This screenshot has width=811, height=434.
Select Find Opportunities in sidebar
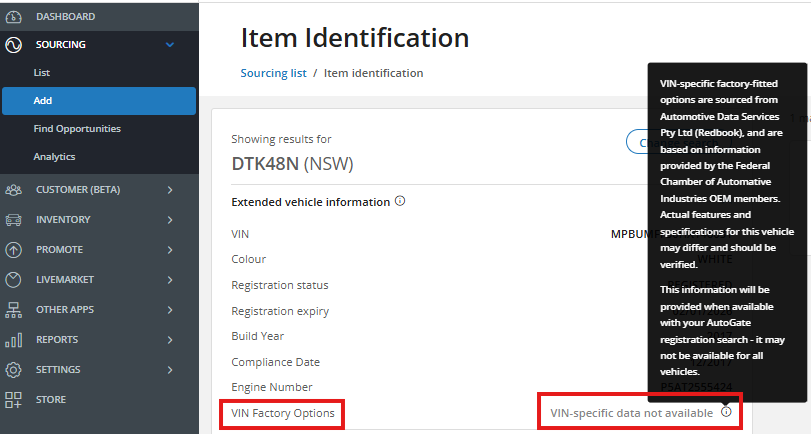pos(77,129)
